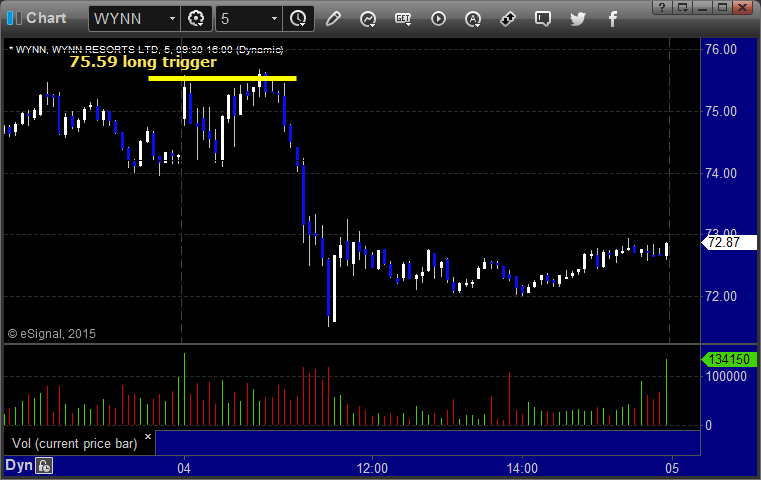Screen dimensions: 761x480
Task: Click the help question mark button
Action: 662,7
